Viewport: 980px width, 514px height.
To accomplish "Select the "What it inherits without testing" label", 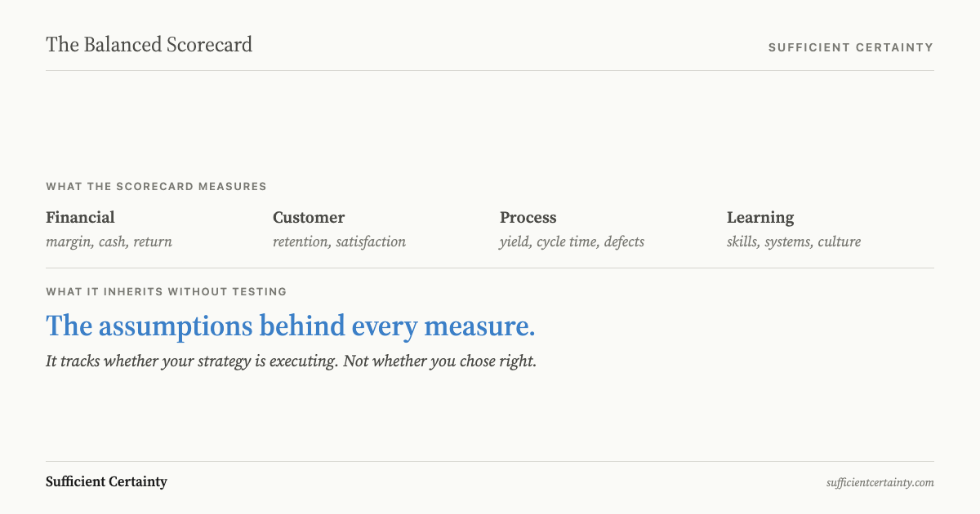I will click(x=167, y=291).
